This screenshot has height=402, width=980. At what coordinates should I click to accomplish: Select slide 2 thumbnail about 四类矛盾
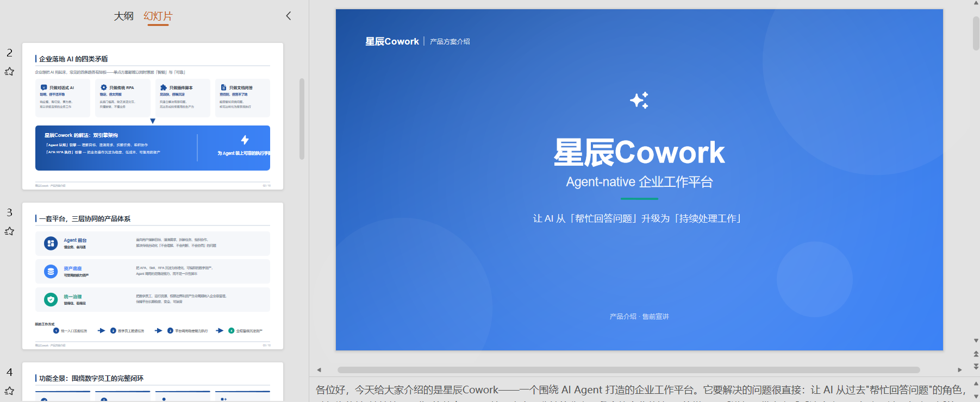(x=153, y=116)
